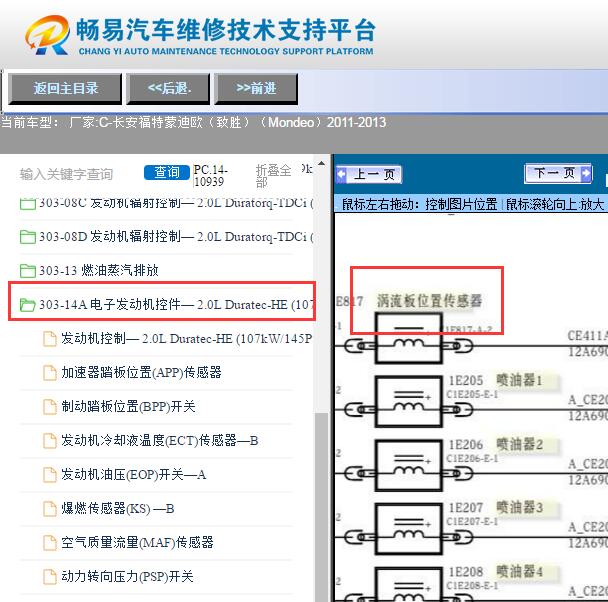608x602 pixels.
Task: Click document icon beside 爆燃传感器(KS)
Action: pyautogui.click(x=50, y=509)
